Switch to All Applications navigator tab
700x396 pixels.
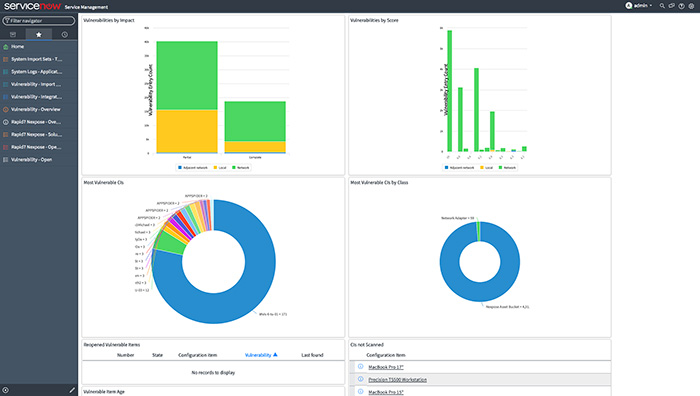(x=13, y=34)
